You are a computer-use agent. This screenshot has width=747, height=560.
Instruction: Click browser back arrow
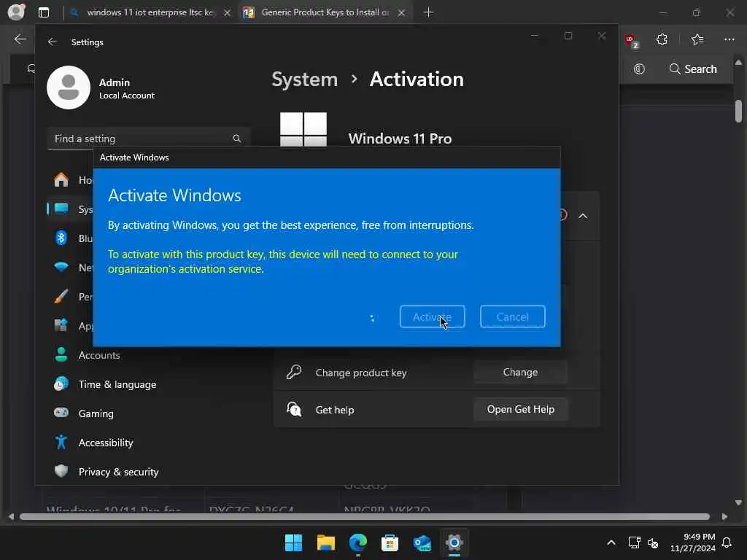20,39
